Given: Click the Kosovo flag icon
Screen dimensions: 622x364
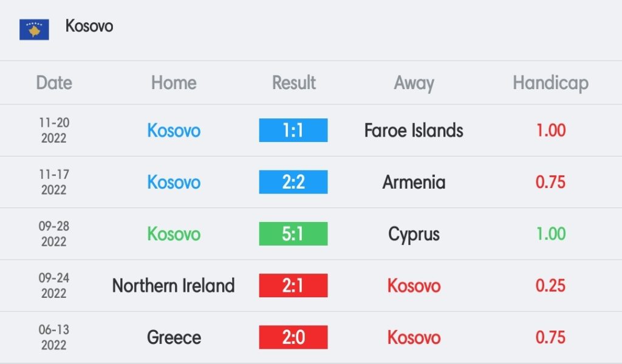Looking at the screenshot, I should click(x=34, y=29).
